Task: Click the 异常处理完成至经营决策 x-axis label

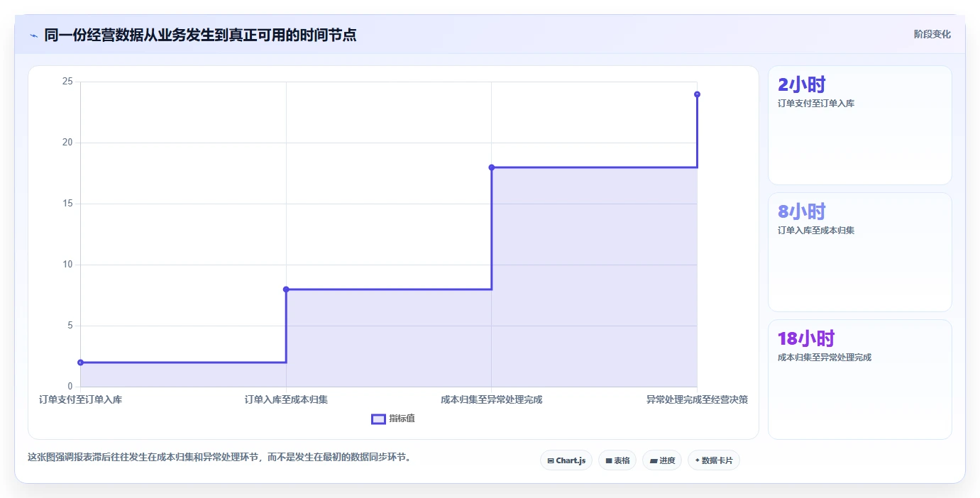Action: click(697, 399)
